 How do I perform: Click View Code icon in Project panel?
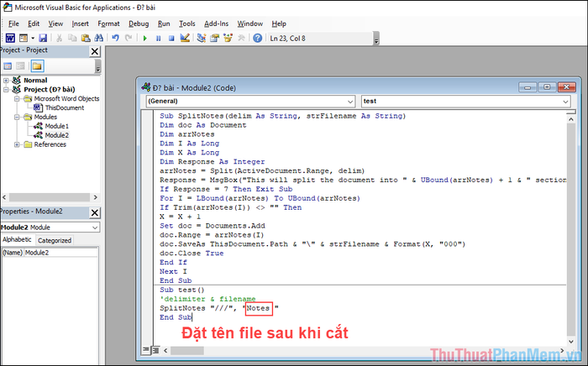click(x=8, y=66)
